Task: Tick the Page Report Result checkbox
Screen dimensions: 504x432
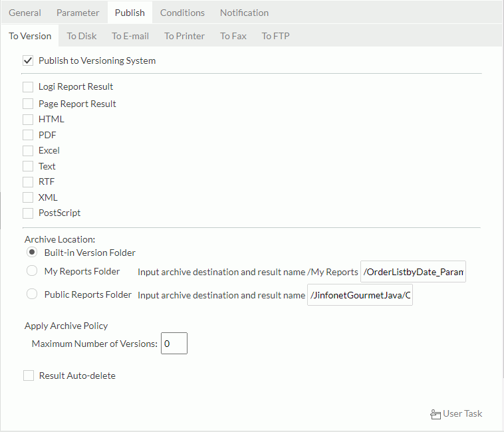Action: tap(28, 104)
